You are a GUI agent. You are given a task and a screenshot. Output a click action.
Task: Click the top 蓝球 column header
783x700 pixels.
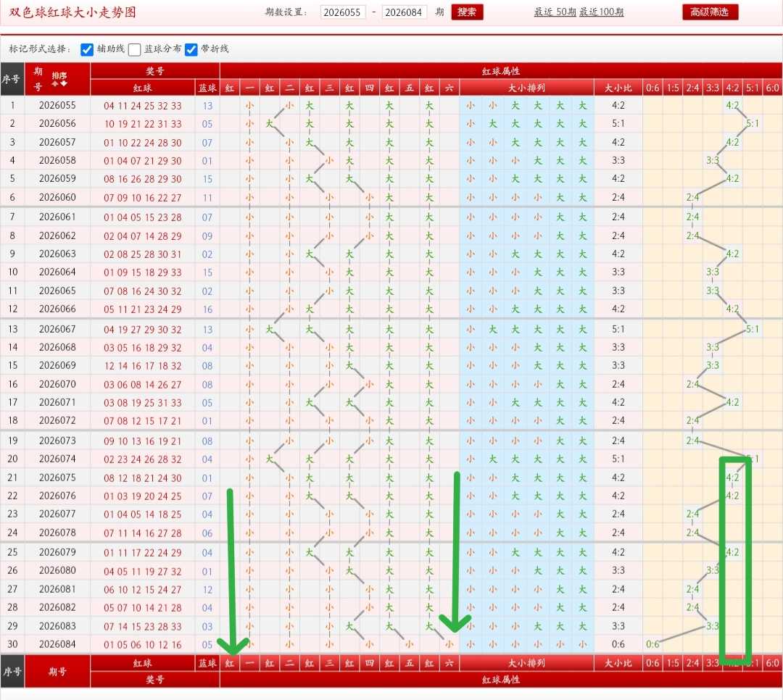coord(207,88)
